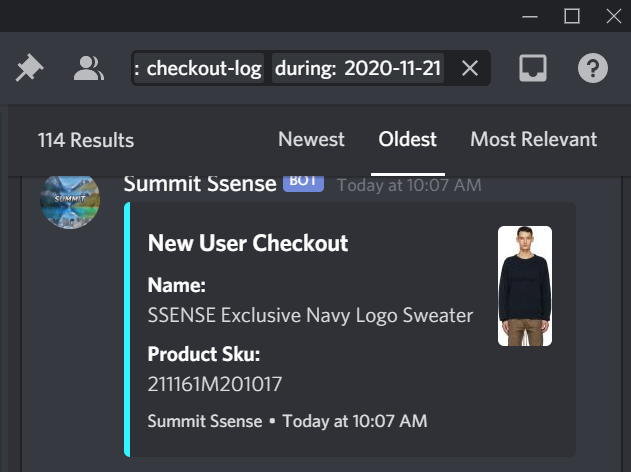631x472 pixels.
Task: Open the help question mark icon
Action: (593, 68)
